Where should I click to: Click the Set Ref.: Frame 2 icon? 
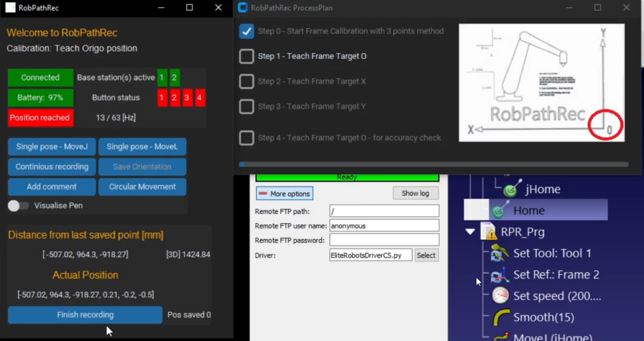point(499,274)
